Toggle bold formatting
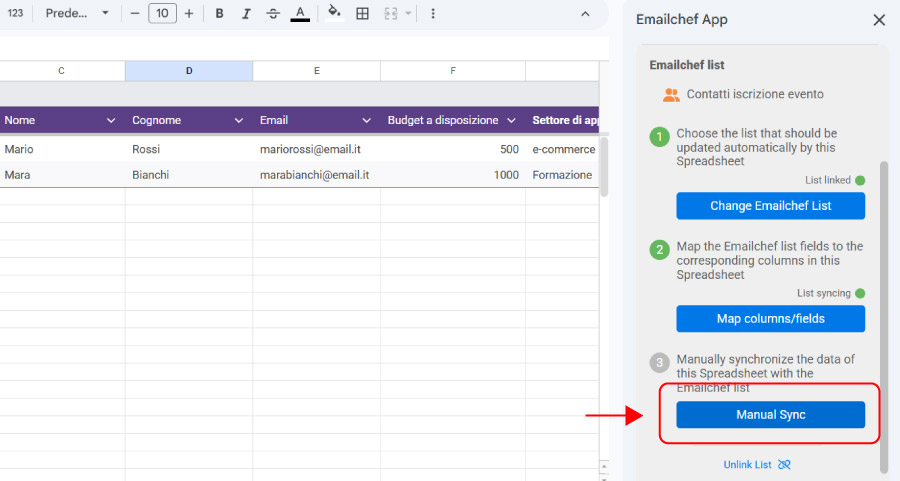The image size is (900, 481). (219, 14)
